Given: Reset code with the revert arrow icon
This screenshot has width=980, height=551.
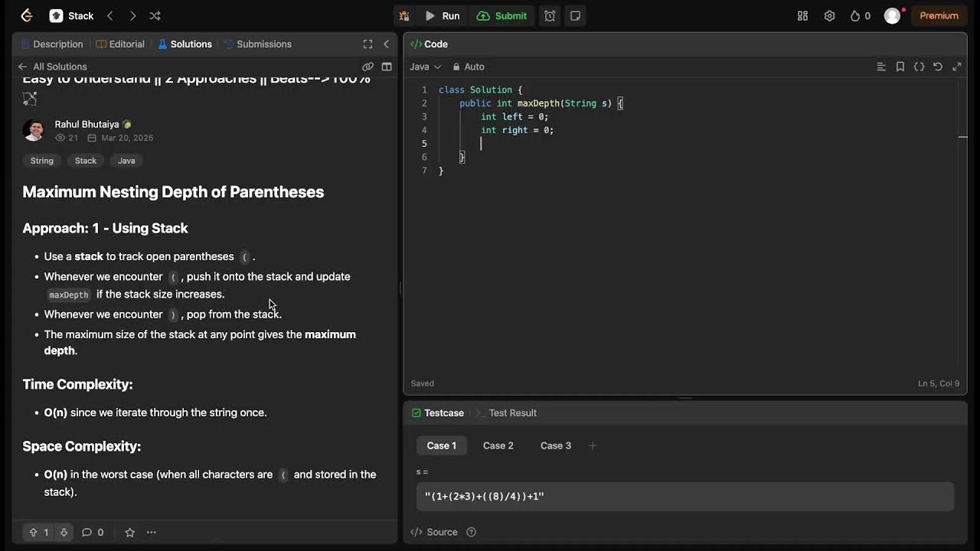Looking at the screenshot, I should 938,67.
